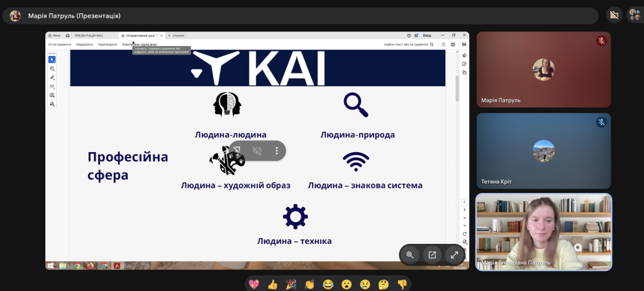This screenshot has width=644, height=291.
Task: Toggle pin on the presentation tile
Action: tap(238, 151)
